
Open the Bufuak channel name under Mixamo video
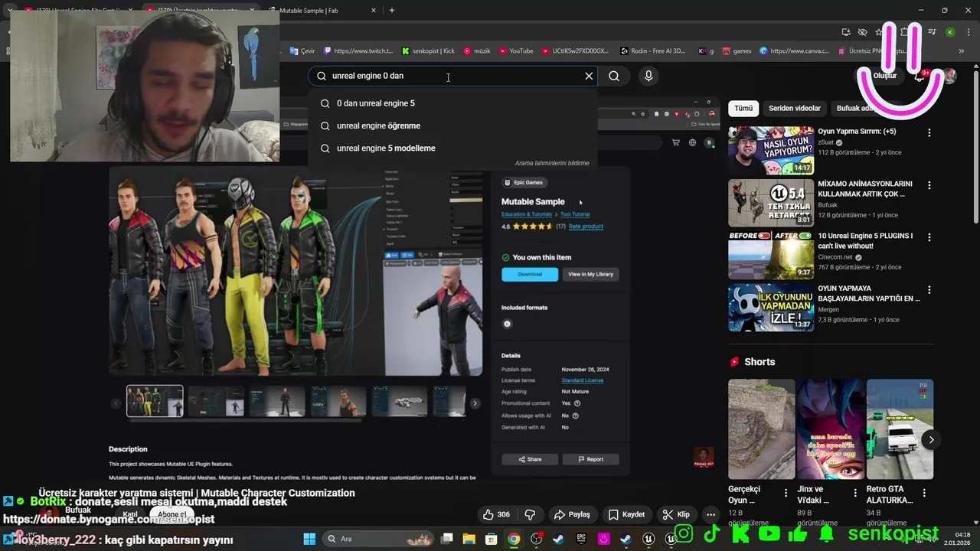point(828,205)
